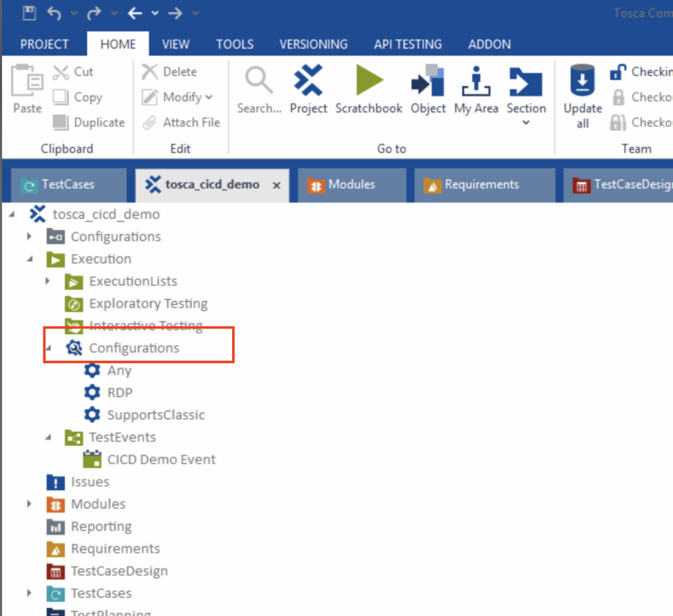Viewport: 673px width, 616px height.
Task: Select the SupportsClassic configuration gear icon
Action: 92,415
